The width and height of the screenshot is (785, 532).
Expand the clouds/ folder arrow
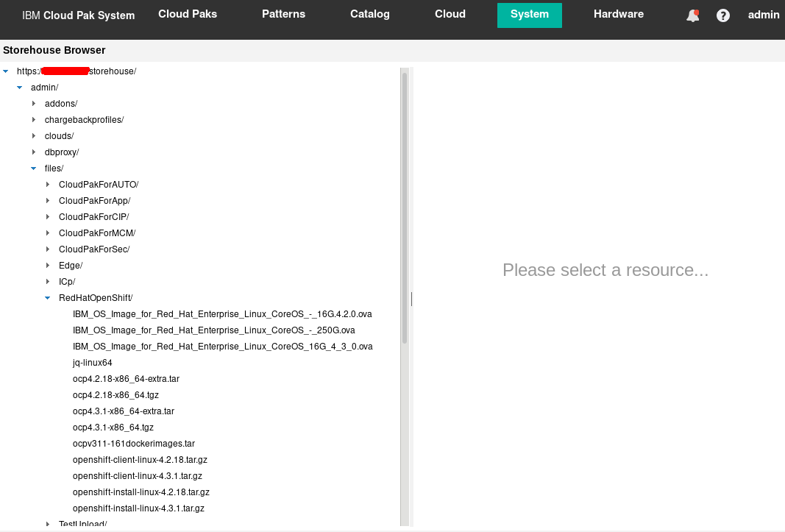tap(34, 135)
